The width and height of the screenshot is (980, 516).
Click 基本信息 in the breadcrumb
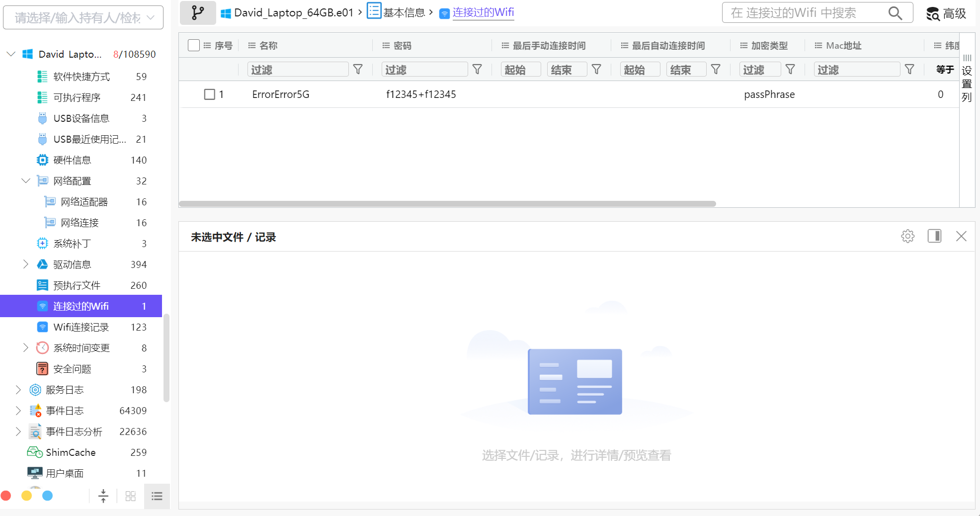(404, 13)
